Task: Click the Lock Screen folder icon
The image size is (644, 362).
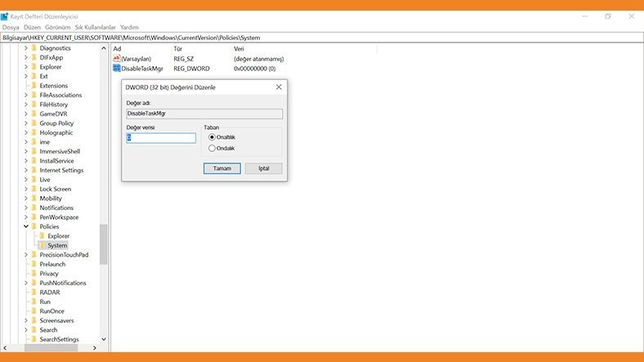Action: pyautogui.click(x=34, y=189)
